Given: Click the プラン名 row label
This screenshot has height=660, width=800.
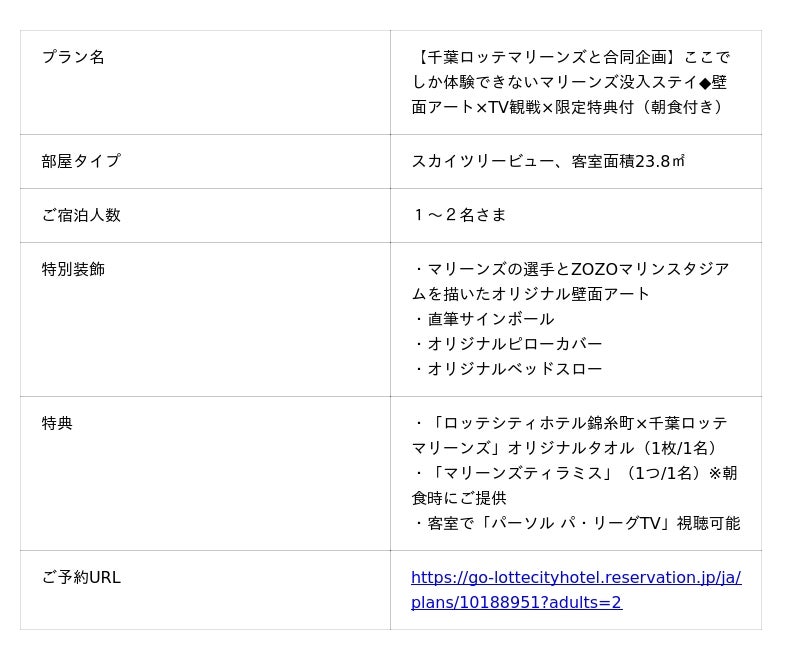Looking at the screenshot, I should tap(73, 57).
